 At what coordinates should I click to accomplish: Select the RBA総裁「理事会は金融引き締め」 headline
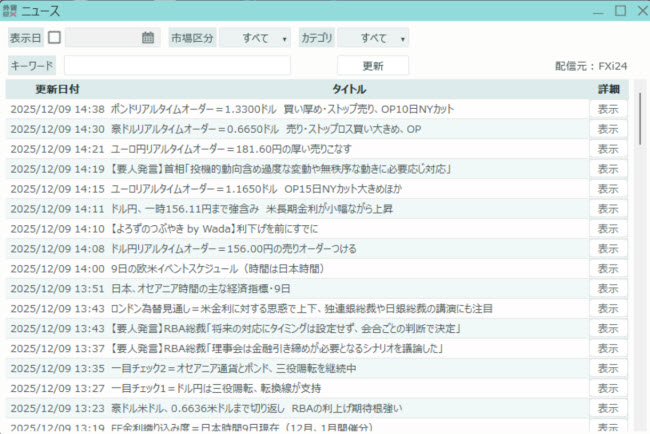pos(276,349)
